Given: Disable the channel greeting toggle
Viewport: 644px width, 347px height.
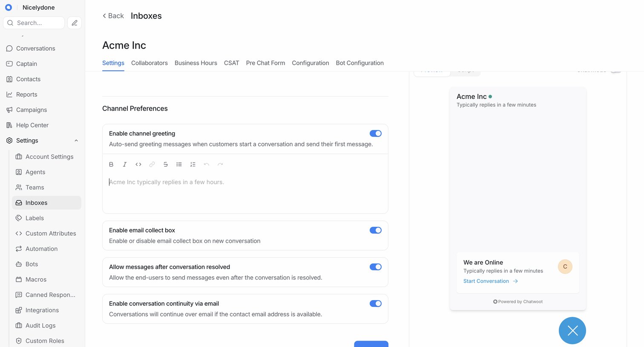Looking at the screenshot, I should click(x=376, y=133).
